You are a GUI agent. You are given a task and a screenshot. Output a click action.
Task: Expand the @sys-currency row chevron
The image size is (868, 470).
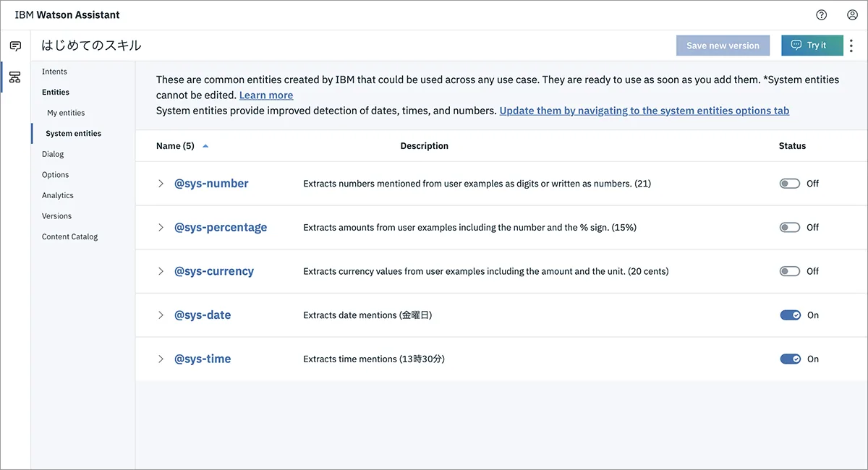tap(161, 271)
